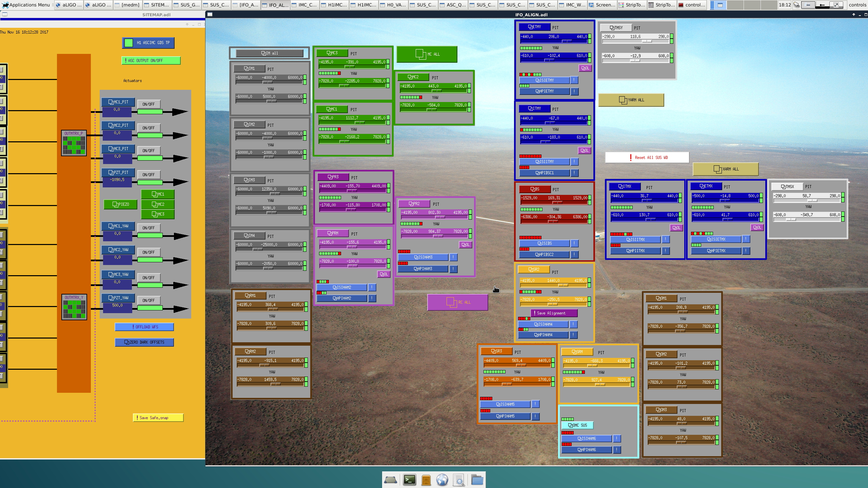Open the OM1 related display
Image resolution: width=868 pixels, height=488 pixels.
coord(661,298)
